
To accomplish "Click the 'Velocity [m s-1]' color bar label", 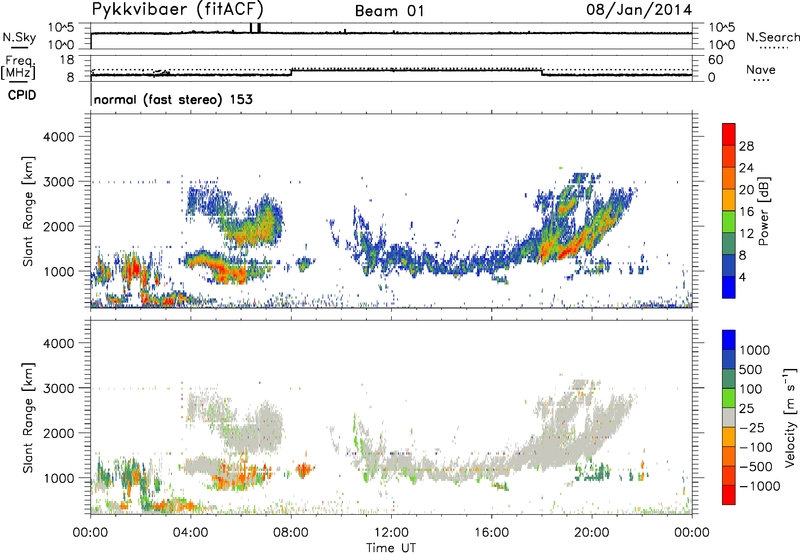I will tap(790, 417).
